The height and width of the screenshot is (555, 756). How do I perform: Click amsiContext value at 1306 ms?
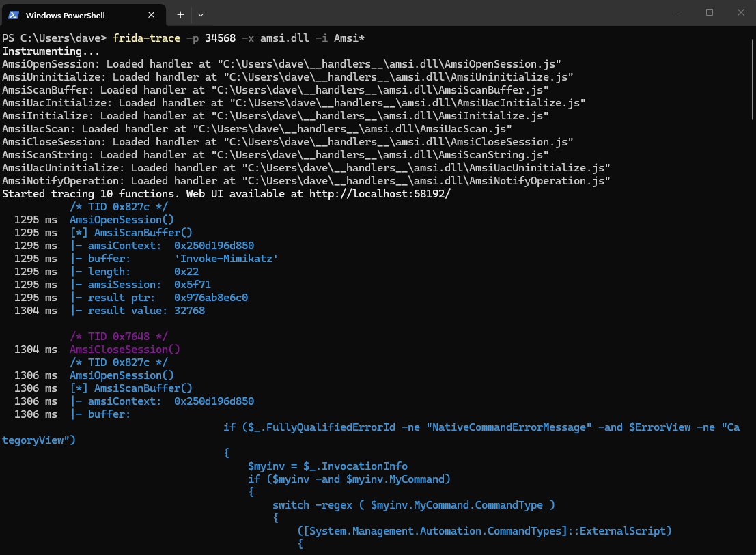coord(214,401)
